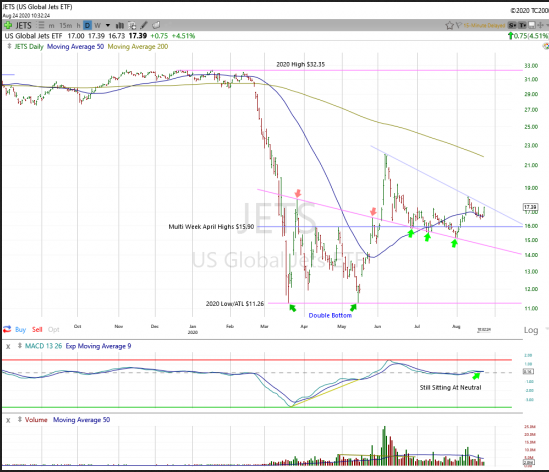The height and width of the screenshot is (472, 549).
Task: Close the Volume pane with its X
Action: (x=8, y=420)
